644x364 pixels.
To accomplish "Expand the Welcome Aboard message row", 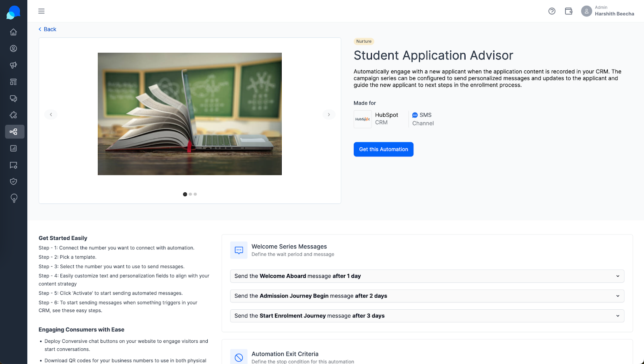I will pos(427,276).
